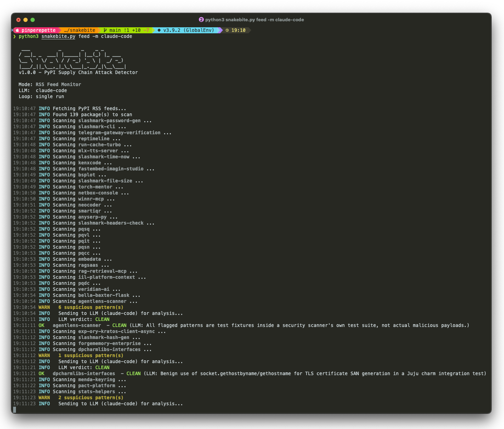Click the clock icon beside 19:10

pos(227,30)
